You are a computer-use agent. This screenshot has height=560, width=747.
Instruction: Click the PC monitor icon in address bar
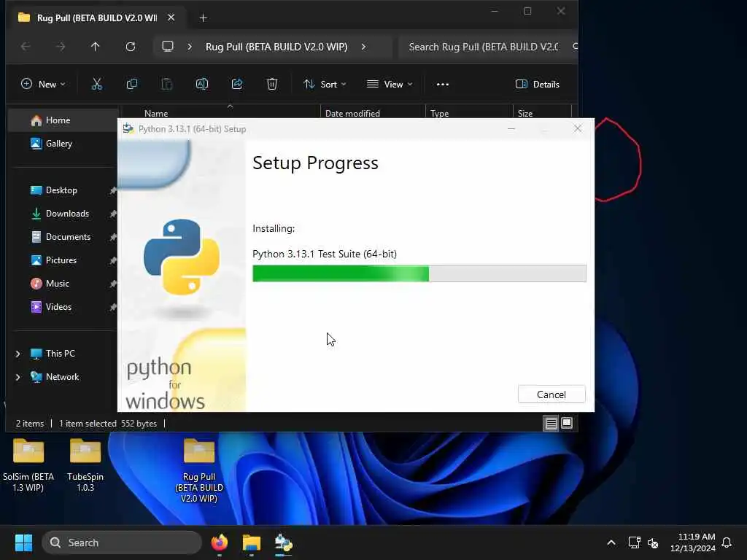pos(168,47)
